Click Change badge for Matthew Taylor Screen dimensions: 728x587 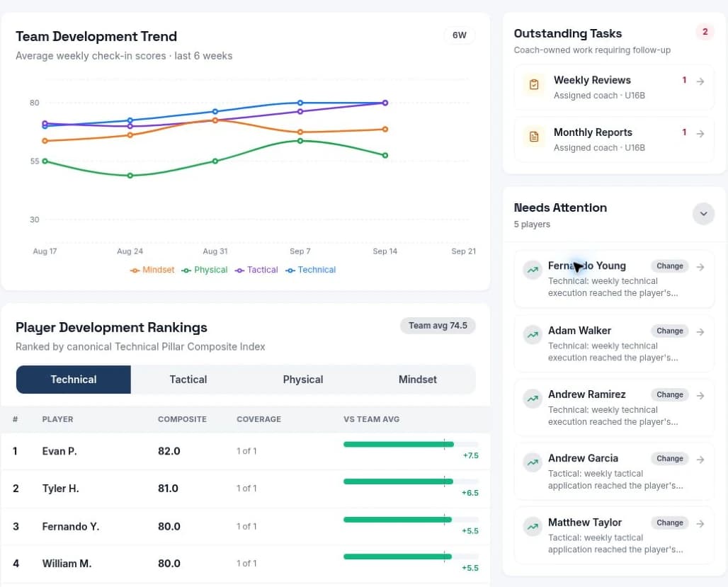tap(669, 523)
